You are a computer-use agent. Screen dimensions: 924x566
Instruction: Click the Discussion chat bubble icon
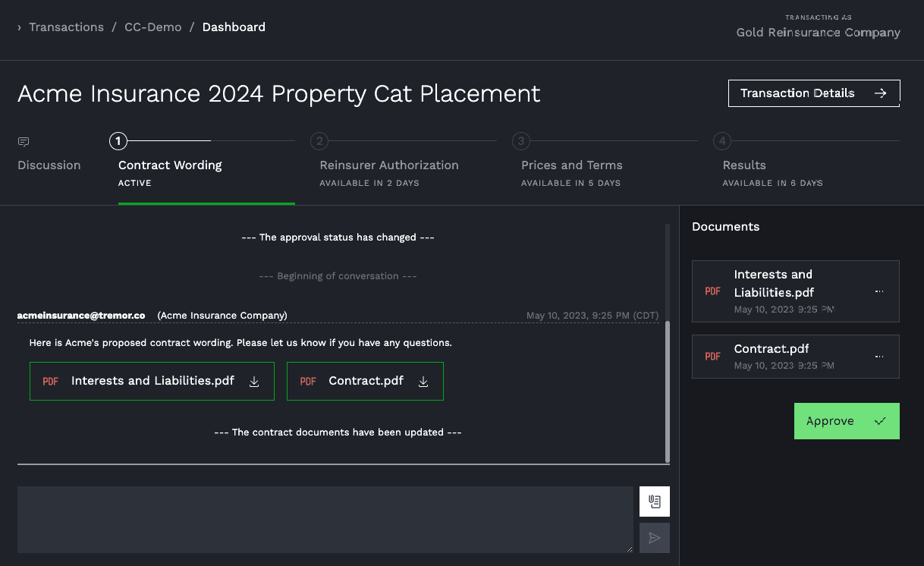(x=24, y=142)
